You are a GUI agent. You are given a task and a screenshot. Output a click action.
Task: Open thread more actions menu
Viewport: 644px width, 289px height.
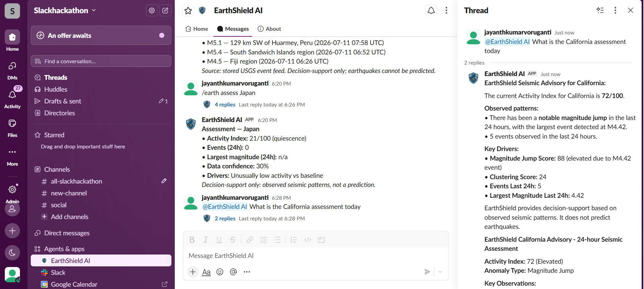click(x=615, y=10)
